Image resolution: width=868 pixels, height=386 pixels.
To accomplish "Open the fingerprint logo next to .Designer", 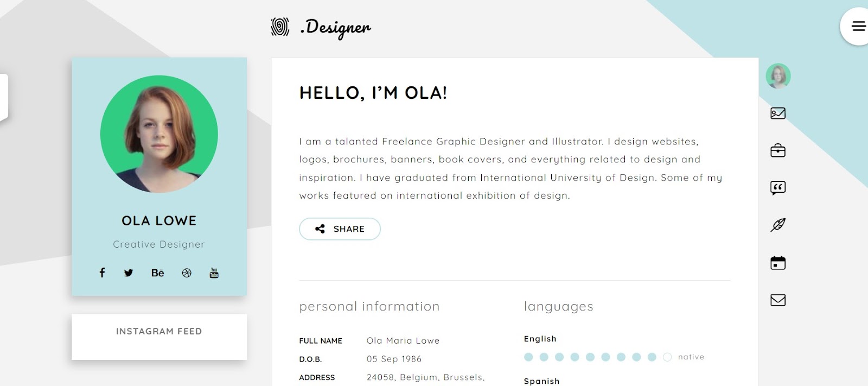I will coord(280,26).
